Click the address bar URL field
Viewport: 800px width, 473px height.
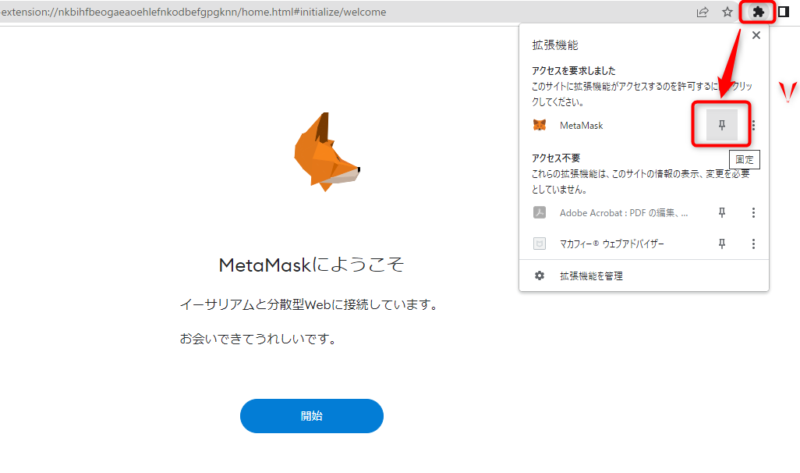(x=347, y=12)
